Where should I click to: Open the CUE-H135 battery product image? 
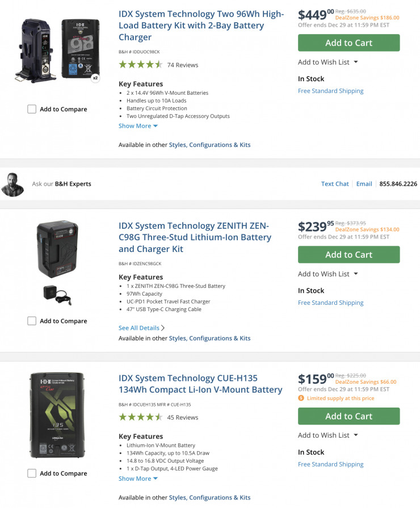pos(57,415)
